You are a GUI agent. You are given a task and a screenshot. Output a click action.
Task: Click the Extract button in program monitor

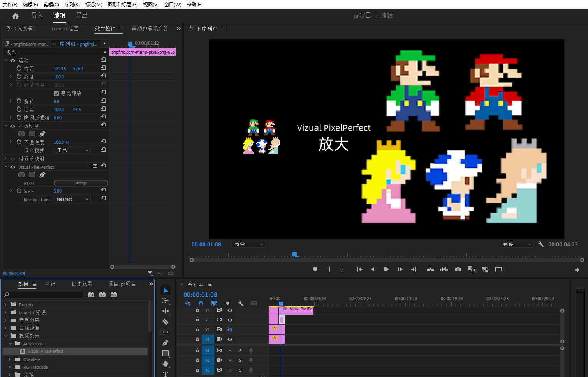(444, 269)
